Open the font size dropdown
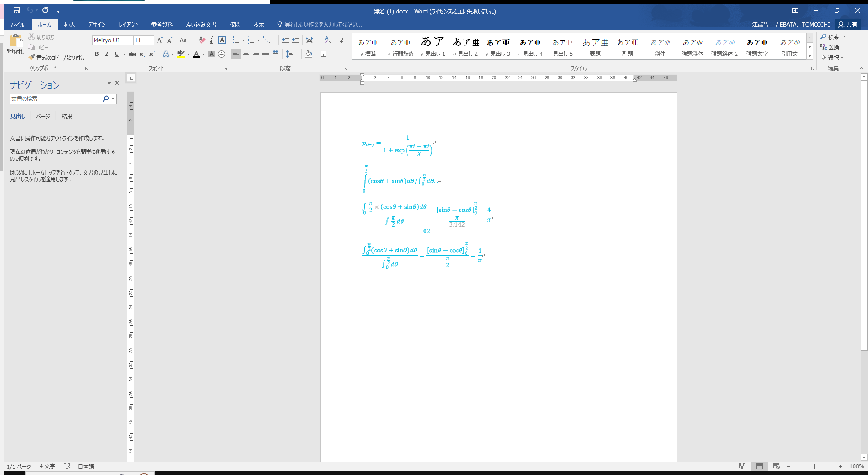Screen dimensions: 868x475 (151, 40)
